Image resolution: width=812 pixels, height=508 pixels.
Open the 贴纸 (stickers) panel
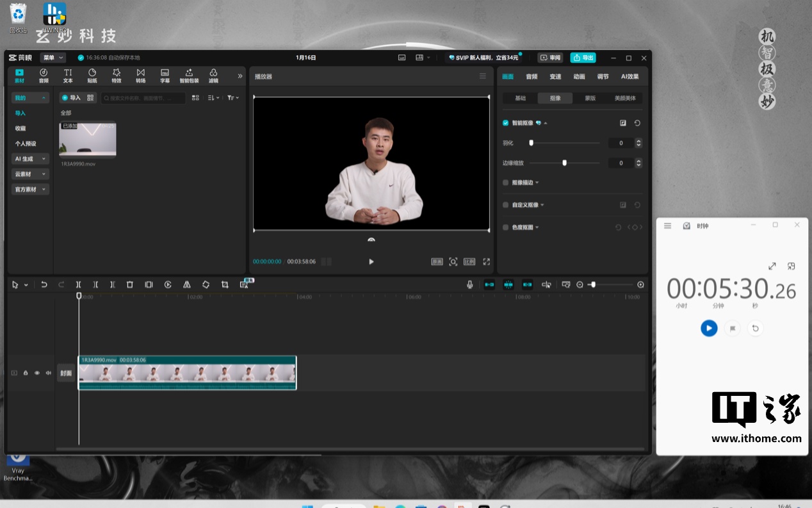[x=92, y=76]
